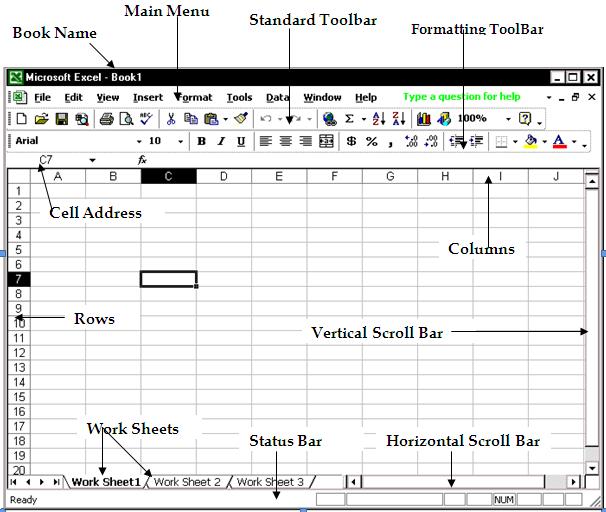Increase decimal places
606x512 pixels.
[411, 141]
